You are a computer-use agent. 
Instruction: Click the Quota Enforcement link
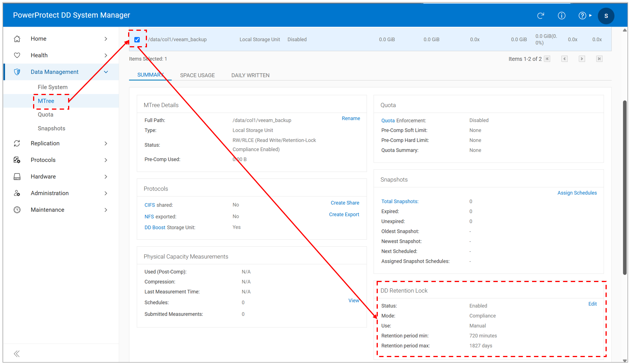(x=388, y=120)
